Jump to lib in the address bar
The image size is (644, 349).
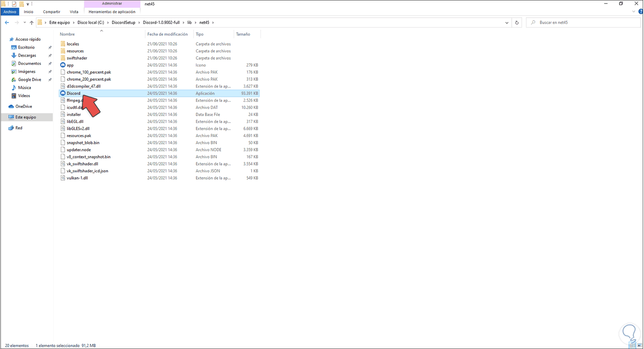[189, 22]
